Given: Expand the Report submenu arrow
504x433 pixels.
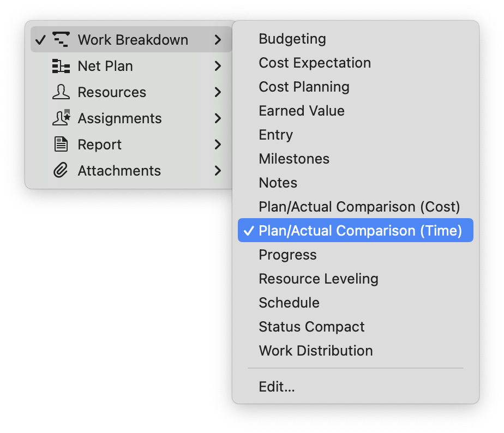Looking at the screenshot, I should pyautogui.click(x=218, y=145).
